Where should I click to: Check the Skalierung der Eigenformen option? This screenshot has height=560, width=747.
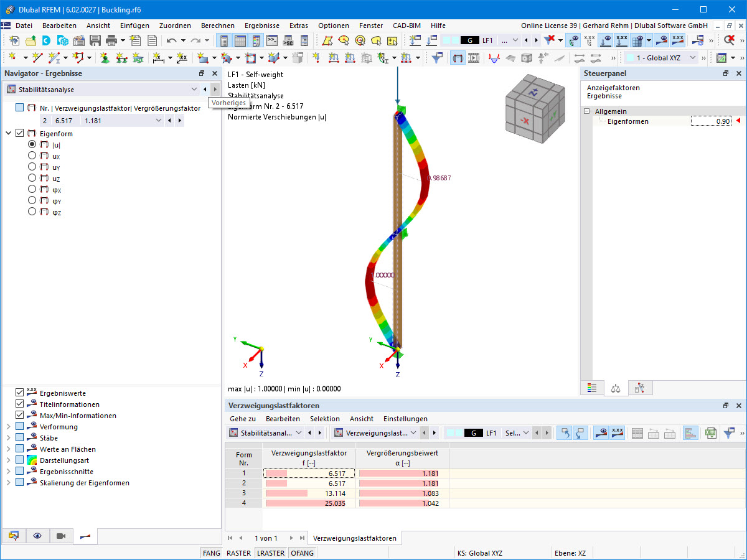pos(19,482)
